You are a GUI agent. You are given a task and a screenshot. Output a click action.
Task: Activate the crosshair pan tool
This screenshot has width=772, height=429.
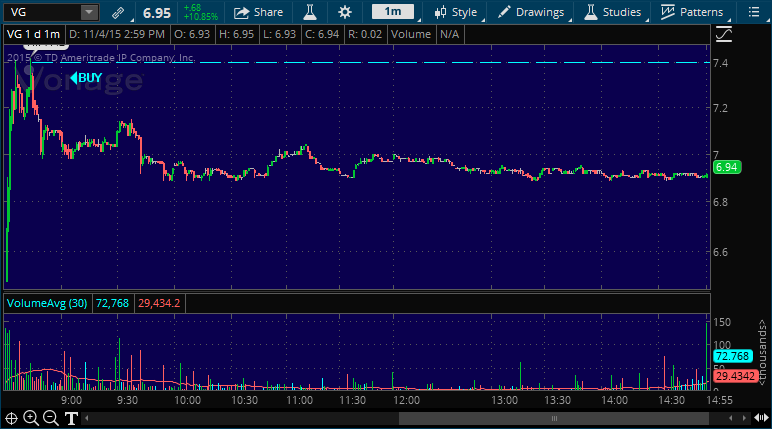click(11, 419)
